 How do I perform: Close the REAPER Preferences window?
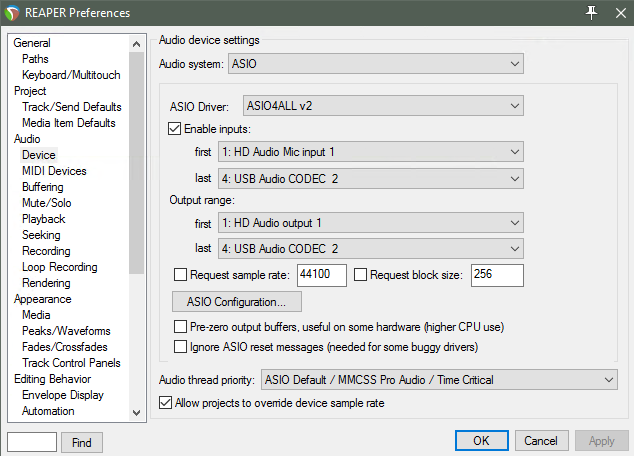point(621,13)
